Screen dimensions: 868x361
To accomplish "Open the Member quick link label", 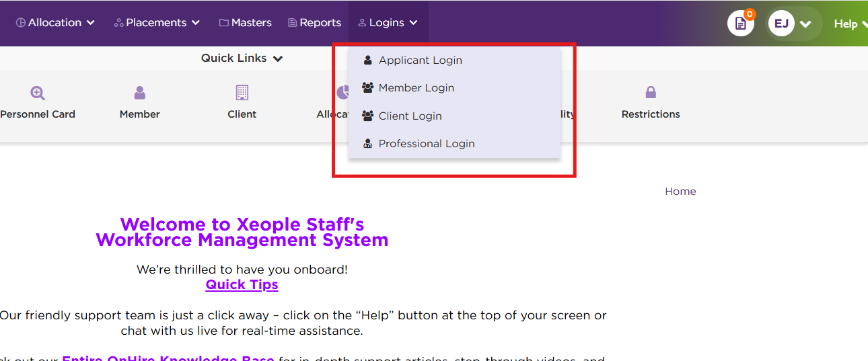I will (140, 114).
